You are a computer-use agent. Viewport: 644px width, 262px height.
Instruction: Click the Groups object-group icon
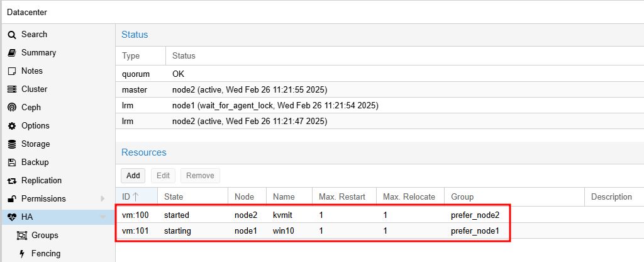21,236
